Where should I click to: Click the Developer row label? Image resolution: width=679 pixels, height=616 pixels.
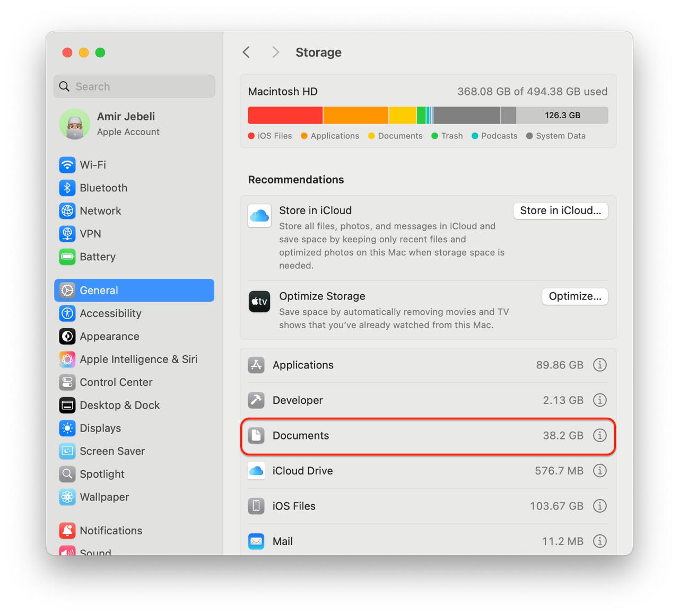point(298,400)
